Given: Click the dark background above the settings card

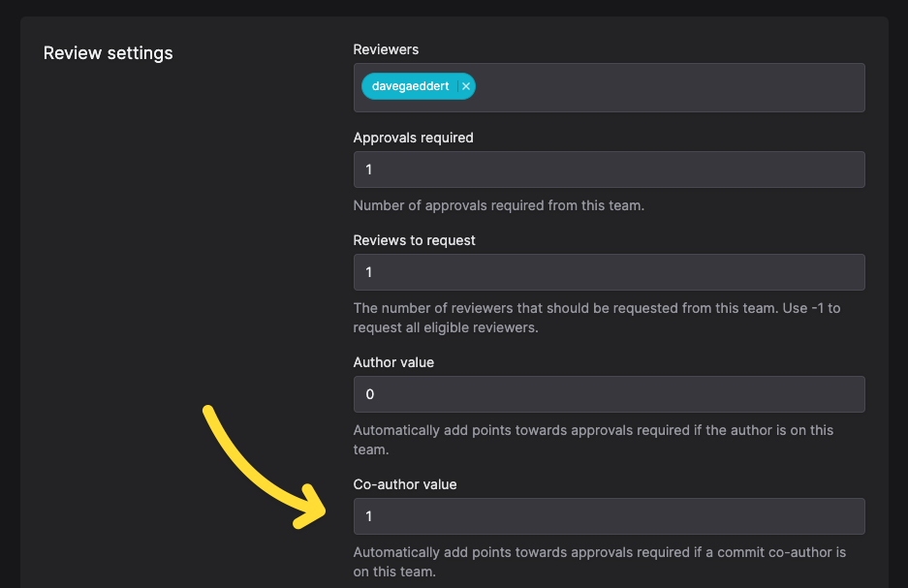Looking at the screenshot, I should [x=454, y=8].
